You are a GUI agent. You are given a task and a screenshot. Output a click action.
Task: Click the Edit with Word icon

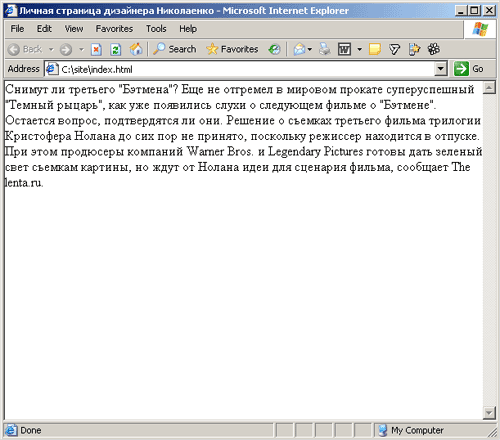point(344,49)
